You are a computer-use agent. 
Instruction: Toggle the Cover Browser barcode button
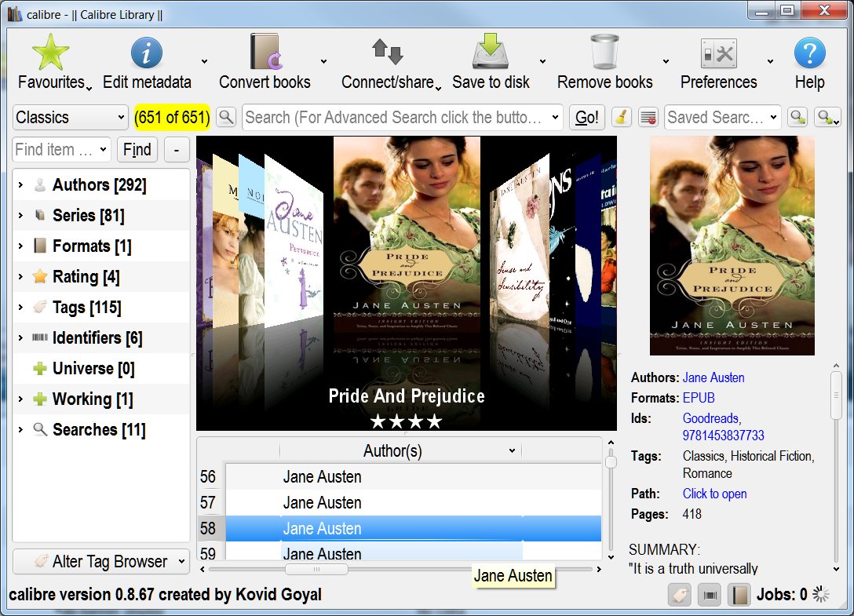pyautogui.click(x=710, y=595)
